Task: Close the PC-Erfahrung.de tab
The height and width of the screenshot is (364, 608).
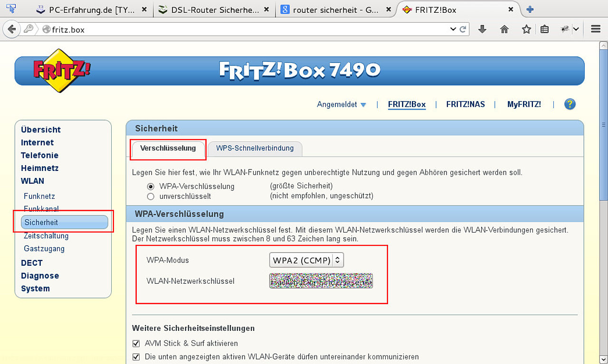Action: point(144,9)
